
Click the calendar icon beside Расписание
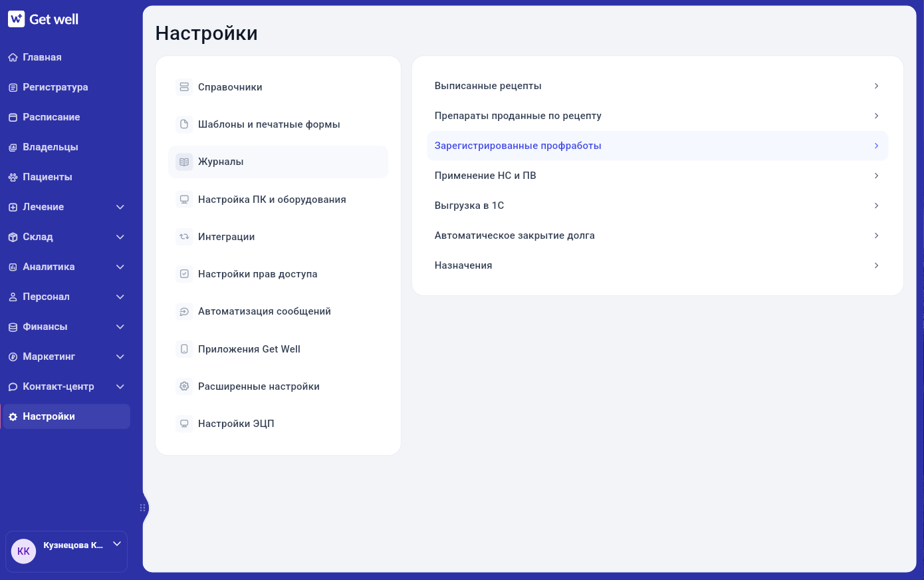coord(13,117)
